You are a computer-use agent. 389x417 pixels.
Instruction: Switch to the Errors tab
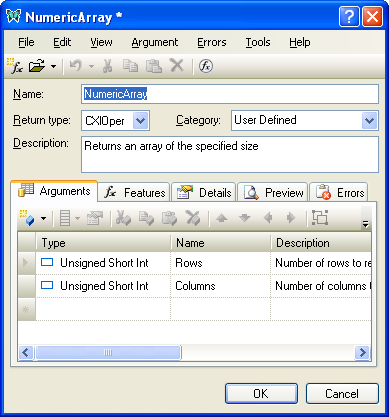[x=339, y=193]
